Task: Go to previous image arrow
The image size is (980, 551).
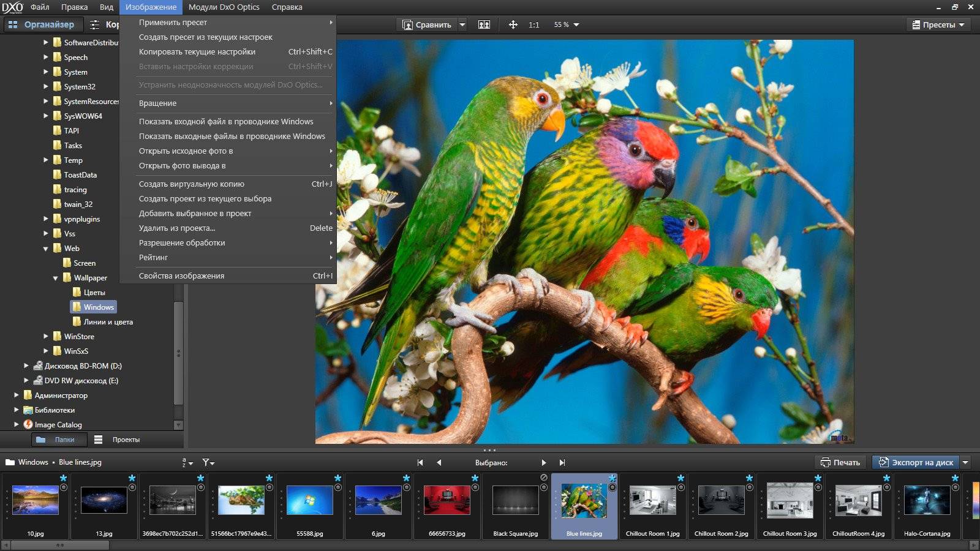Action: click(x=439, y=463)
